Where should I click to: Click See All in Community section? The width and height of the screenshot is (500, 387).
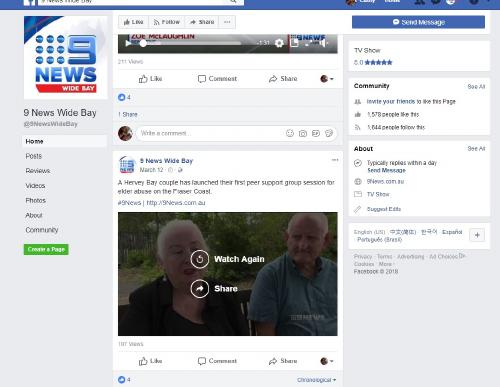(x=476, y=87)
